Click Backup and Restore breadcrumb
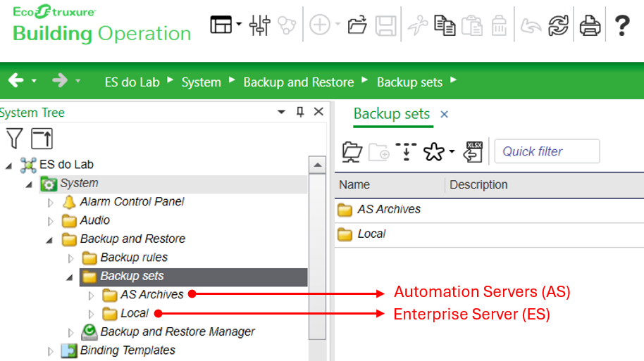644x361 pixels. coord(299,82)
